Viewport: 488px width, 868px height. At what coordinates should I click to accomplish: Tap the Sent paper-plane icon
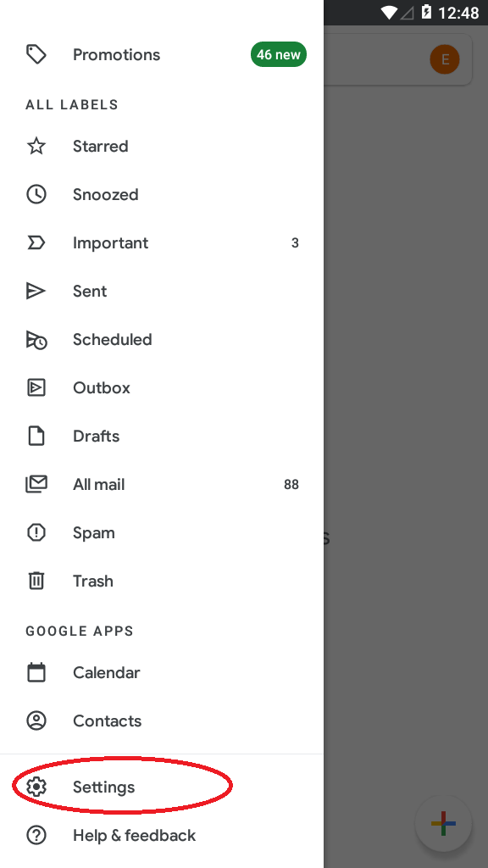[36, 292]
